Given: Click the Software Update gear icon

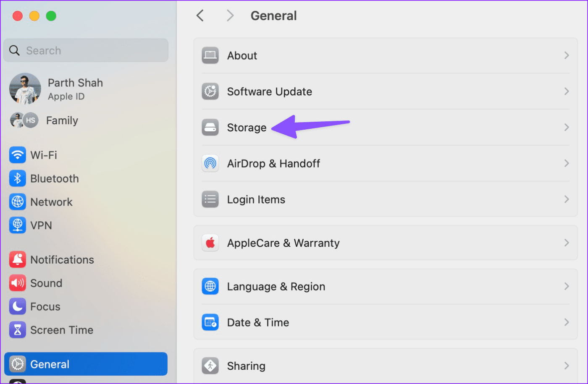Looking at the screenshot, I should pyautogui.click(x=210, y=91).
